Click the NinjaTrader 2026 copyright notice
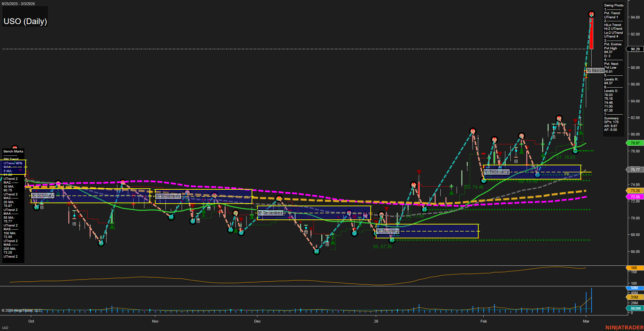The height and width of the screenshot is (331, 644). coord(22,310)
